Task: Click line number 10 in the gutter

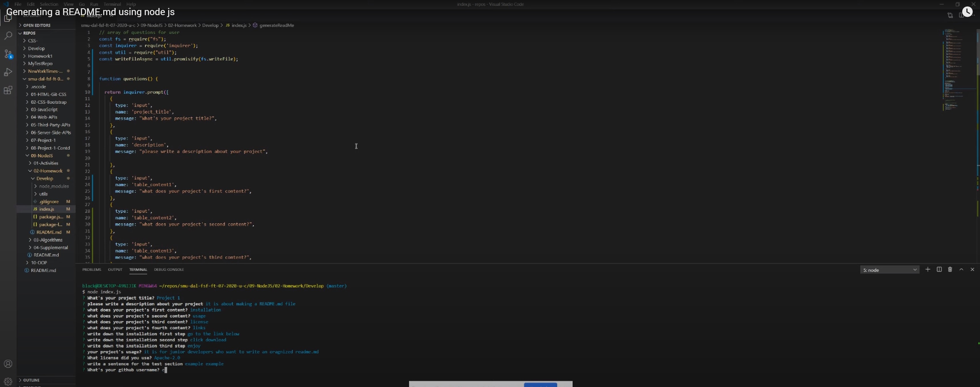Action: pos(88,92)
